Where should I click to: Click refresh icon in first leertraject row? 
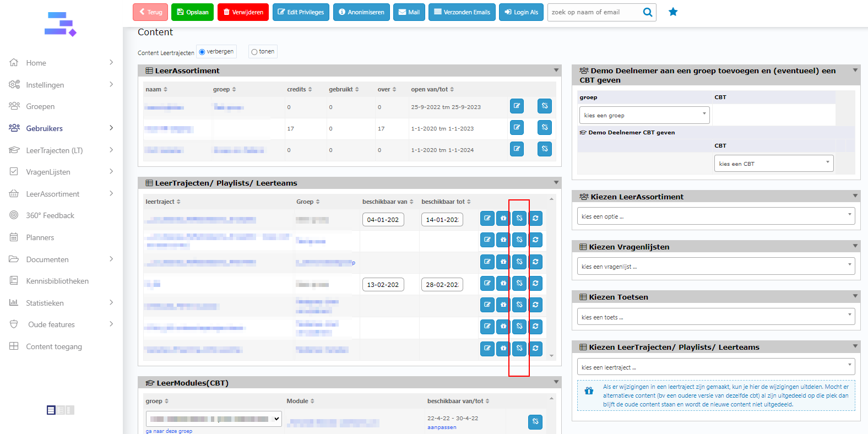tap(535, 219)
